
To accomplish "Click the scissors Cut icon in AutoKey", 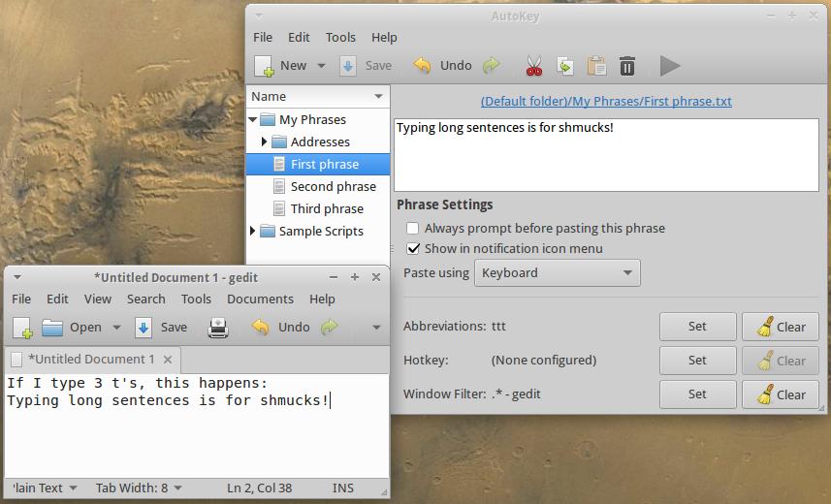I will pos(533,66).
